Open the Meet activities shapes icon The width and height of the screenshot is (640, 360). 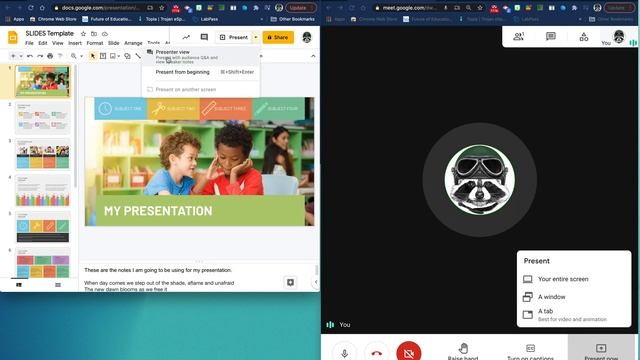pos(584,37)
